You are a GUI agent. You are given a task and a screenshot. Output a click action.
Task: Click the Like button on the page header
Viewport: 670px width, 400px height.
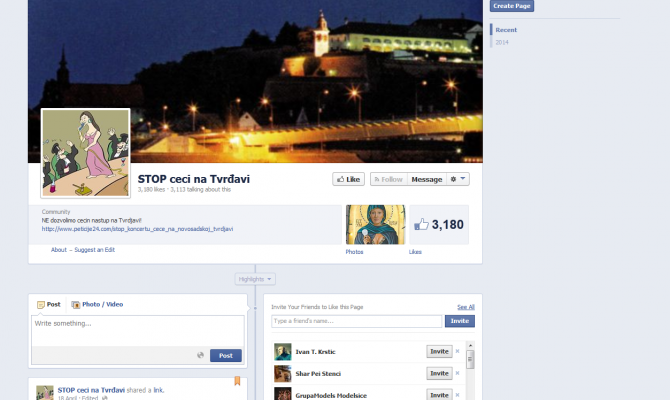tap(347, 179)
